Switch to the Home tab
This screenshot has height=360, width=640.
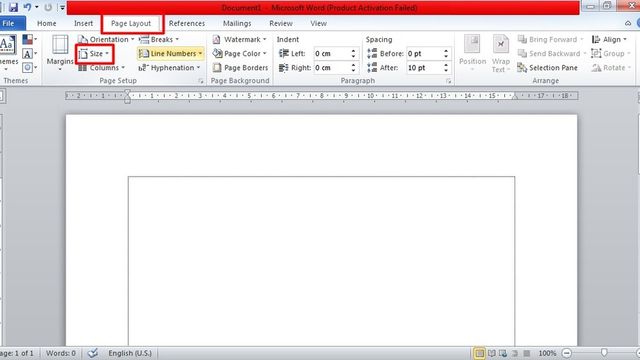pos(47,23)
